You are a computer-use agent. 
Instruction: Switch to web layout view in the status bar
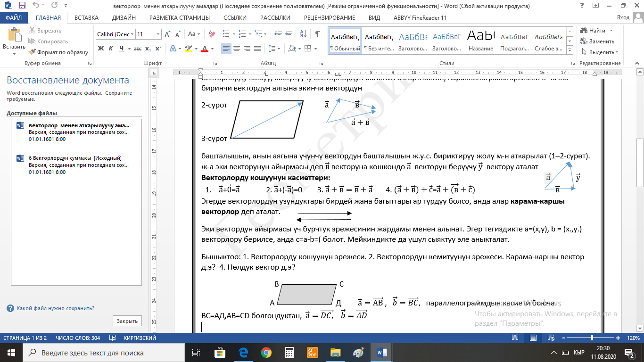551,338
